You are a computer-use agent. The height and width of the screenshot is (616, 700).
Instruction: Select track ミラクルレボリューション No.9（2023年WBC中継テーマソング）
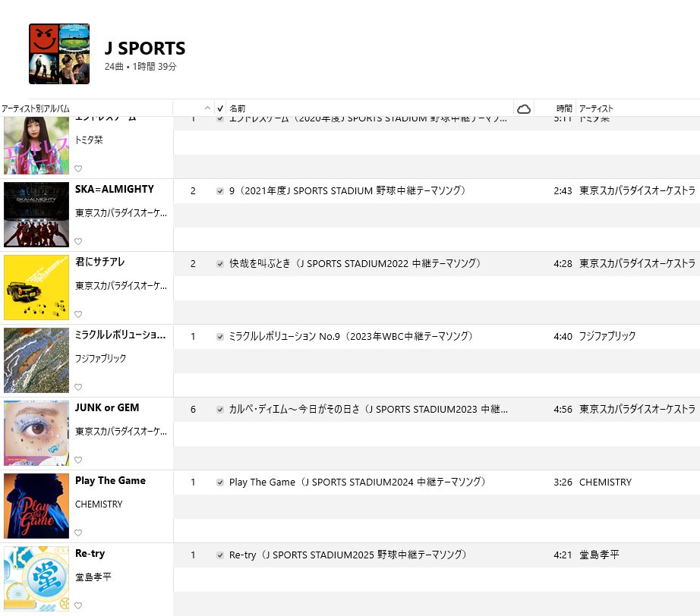pos(351,336)
